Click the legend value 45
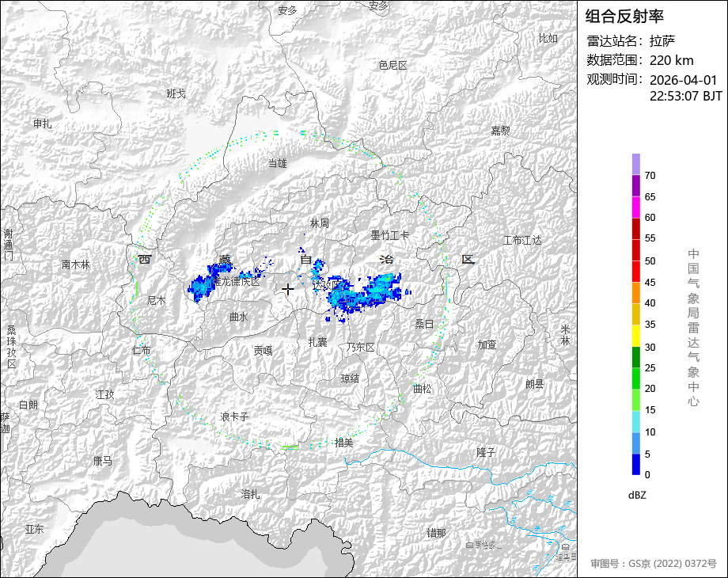Viewport: 728px width, 578px height. click(650, 283)
